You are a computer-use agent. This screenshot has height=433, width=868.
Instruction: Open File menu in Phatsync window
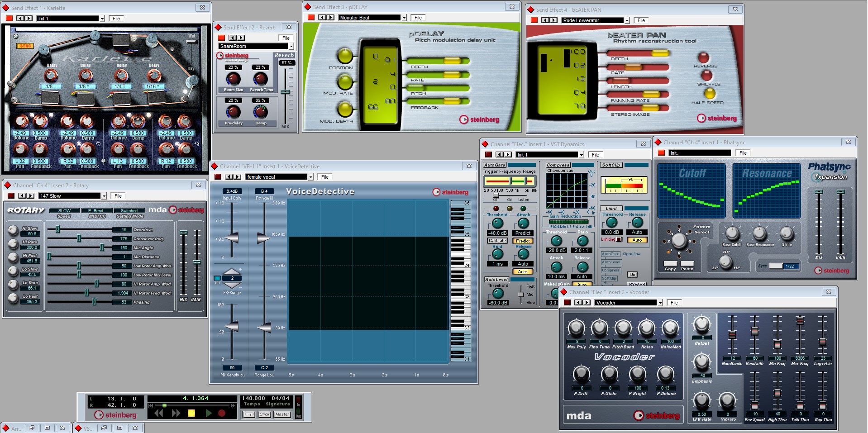pos(743,153)
